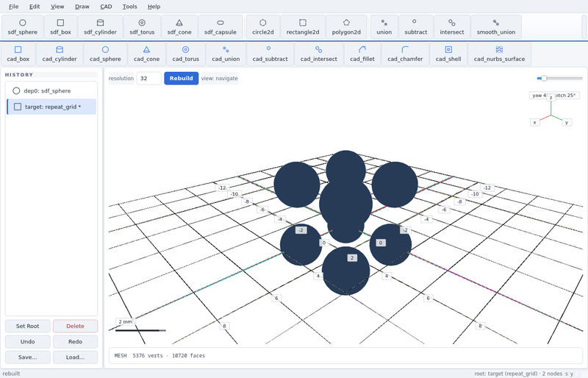The image size is (588, 378).
Task: Use the cad_nurbs_surface tool
Action: click(x=499, y=54)
